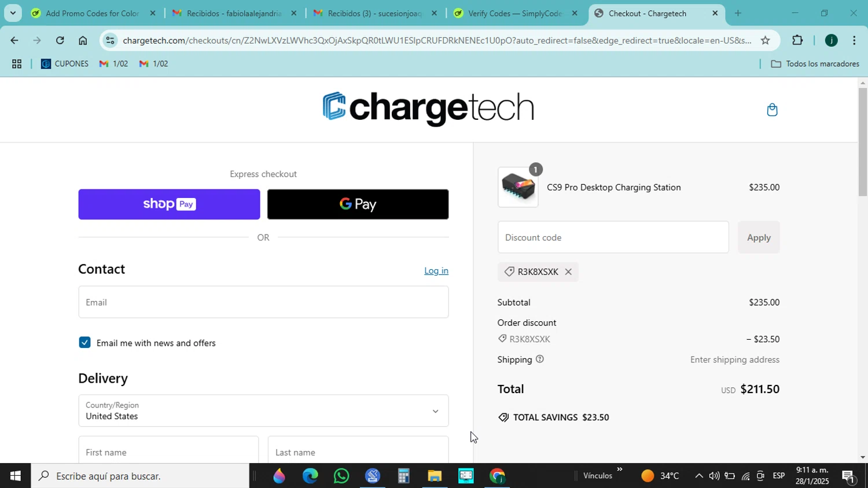
Task: Open File Explorer from taskbar
Action: pyautogui.click(x=435, y=476)
